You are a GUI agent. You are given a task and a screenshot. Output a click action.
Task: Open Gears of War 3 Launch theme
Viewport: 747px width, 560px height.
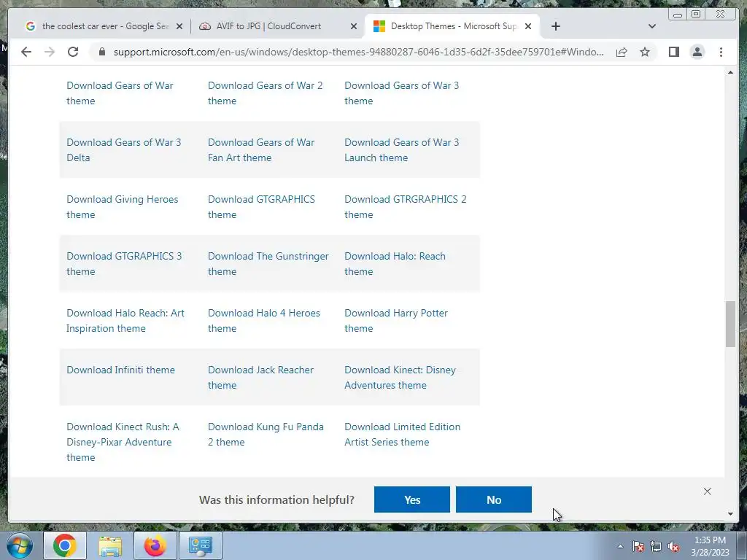[402, 150]
